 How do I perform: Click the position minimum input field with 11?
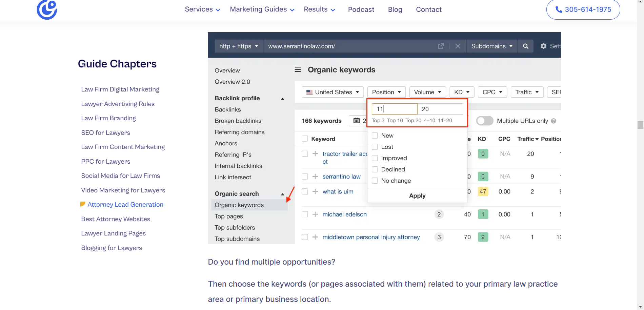point(395,109)
